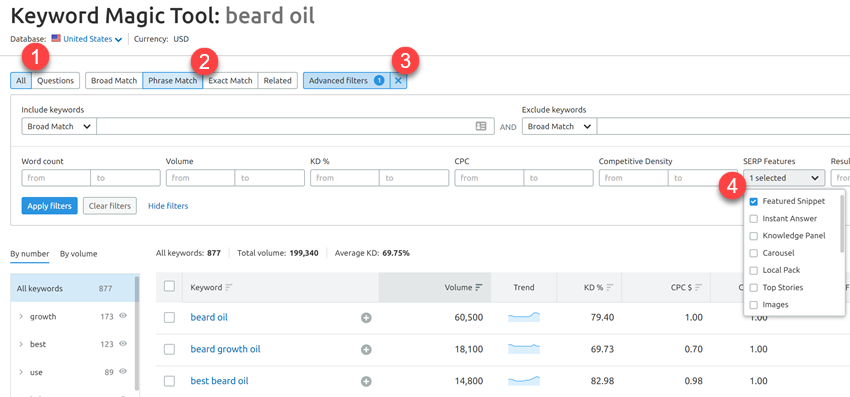Open the beard oil keyword link
This screenshot has height=397, width=850.
[209, 317]
